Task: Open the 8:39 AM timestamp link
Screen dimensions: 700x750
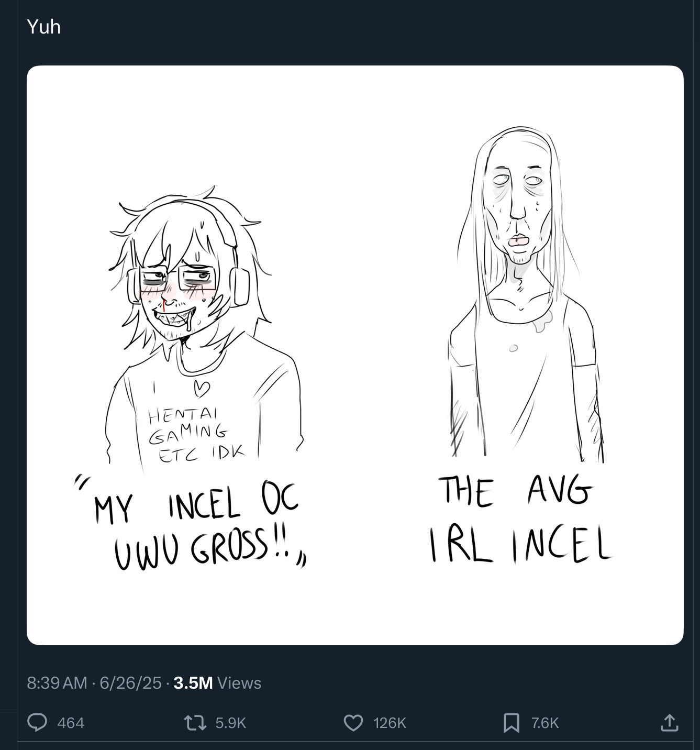Action: [x=57, y=683]
